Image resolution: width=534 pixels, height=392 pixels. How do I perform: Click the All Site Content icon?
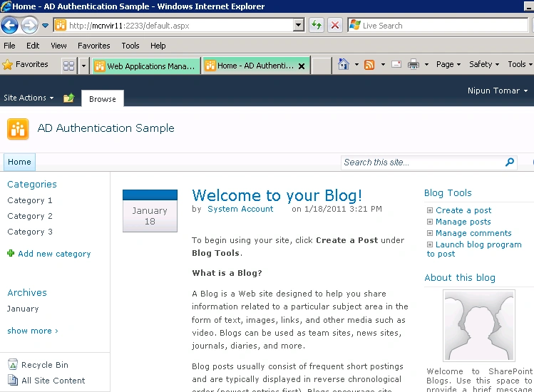13,380
